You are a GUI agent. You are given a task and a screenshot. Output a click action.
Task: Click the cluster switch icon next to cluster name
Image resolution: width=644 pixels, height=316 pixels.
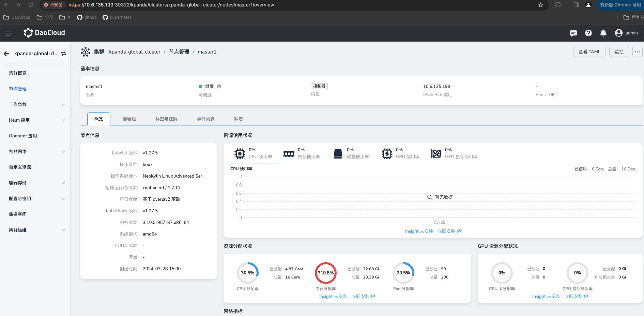pyautogui.click(x=63, y=54)
